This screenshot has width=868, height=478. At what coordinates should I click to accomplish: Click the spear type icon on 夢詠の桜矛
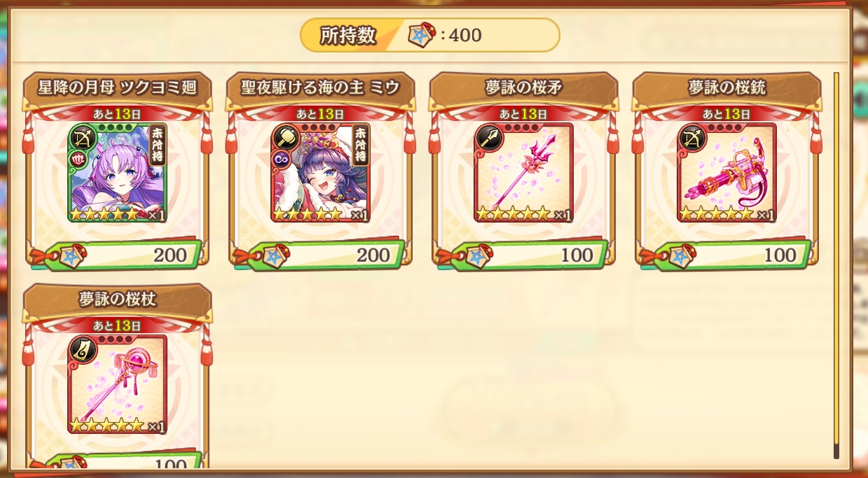[488, 137]
